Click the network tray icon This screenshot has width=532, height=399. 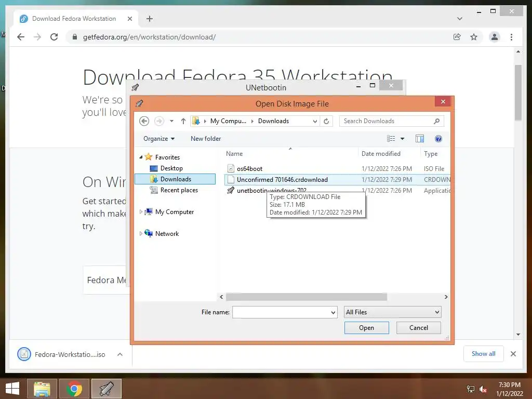pyautogui.click(x=471, y=389)
